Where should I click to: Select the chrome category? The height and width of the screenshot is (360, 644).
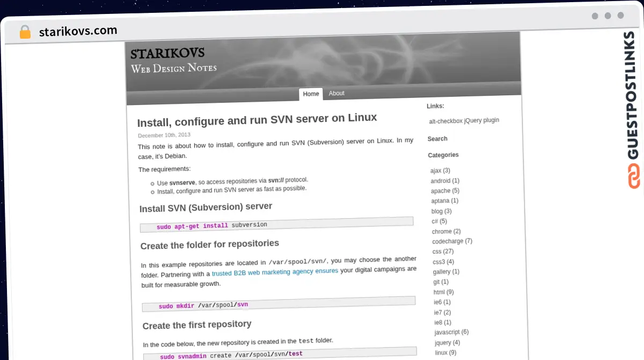[x=447, y=232]
